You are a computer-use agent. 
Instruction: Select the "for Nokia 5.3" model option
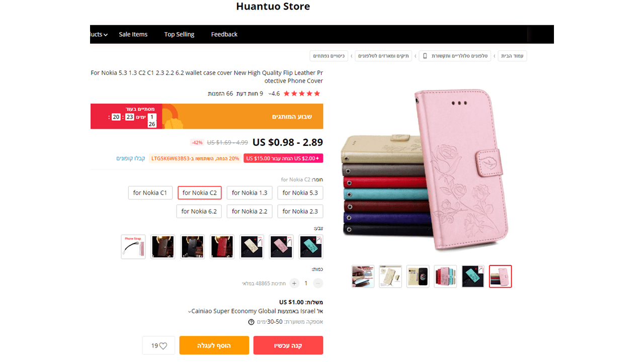pos(300,193)
